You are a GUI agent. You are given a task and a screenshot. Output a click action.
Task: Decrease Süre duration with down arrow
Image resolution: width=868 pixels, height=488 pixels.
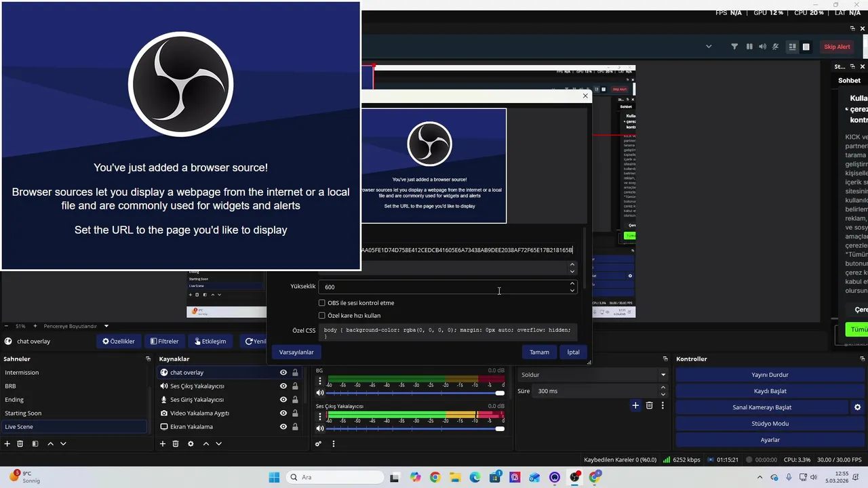tap(663, 394)
